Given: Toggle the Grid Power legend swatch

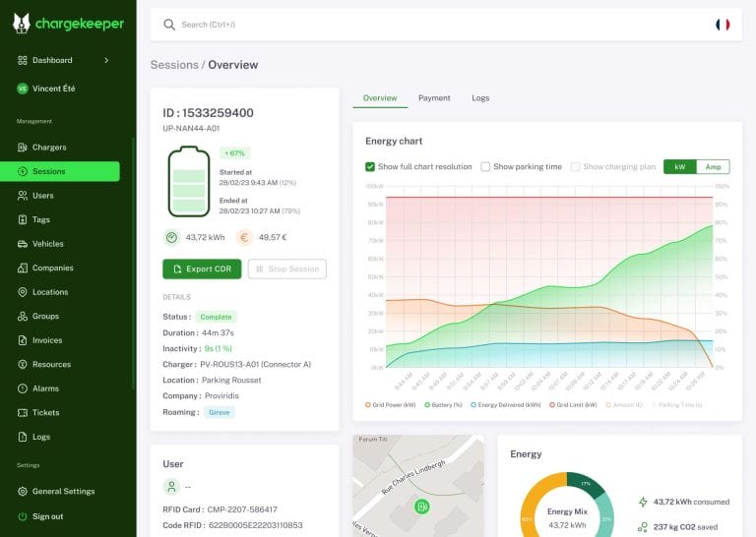Looking at the screenshot, I should (368, 405).
